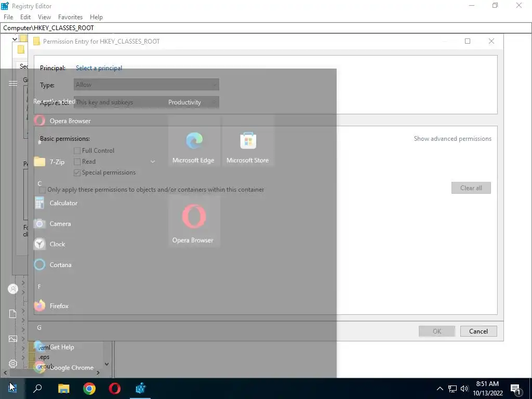This screenshot has height=399, width=532.
Task: Open the volume tray icon
Action: [464, 389]
